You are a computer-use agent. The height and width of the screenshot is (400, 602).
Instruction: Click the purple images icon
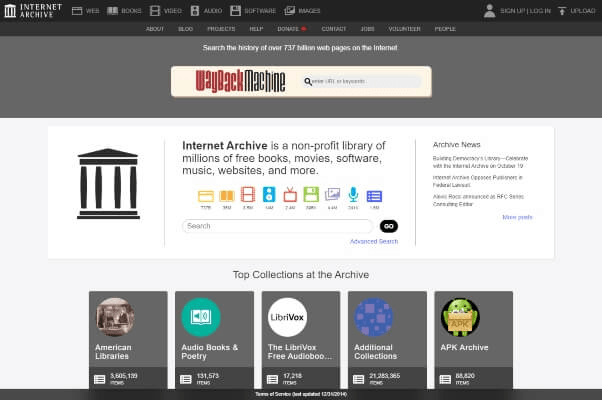332,195
